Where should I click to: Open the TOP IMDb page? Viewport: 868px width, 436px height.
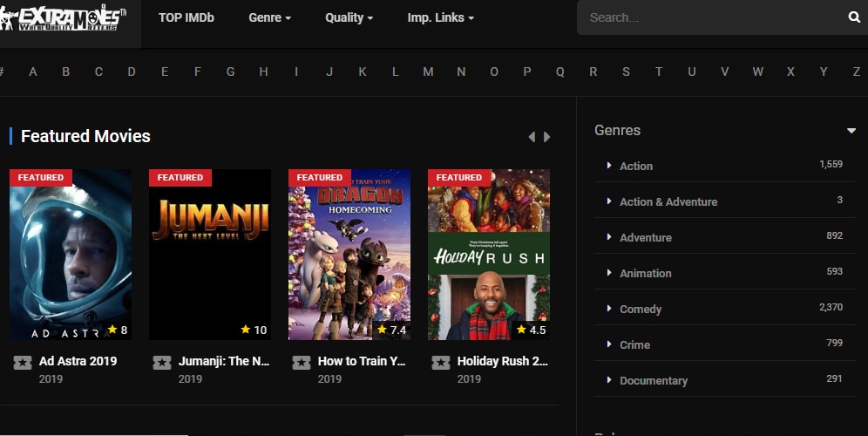tap(186, 17)
